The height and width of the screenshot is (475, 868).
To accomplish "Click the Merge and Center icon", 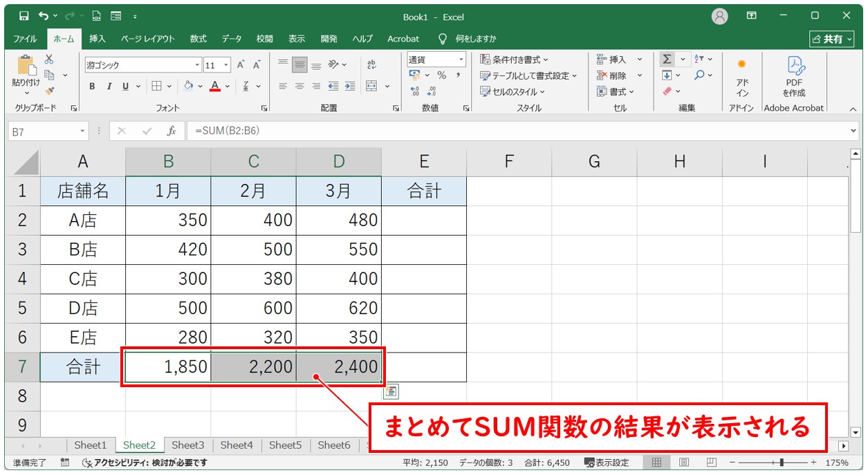I will pos(371,86).
